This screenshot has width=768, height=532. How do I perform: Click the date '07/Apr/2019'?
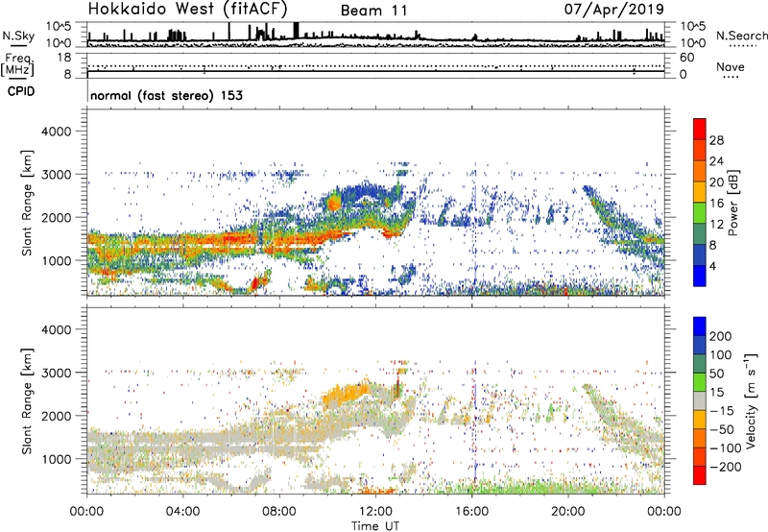pyautogui.click(x=614, y=10)
